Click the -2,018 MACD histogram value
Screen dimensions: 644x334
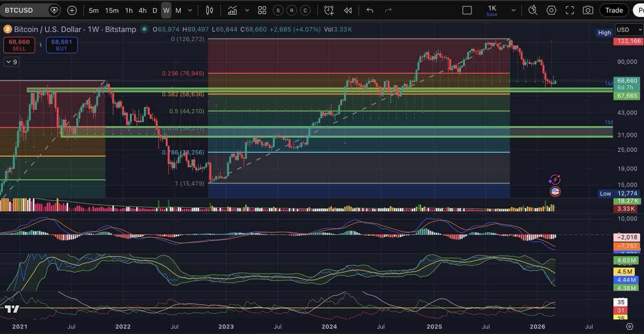click(x=626, y=237)
